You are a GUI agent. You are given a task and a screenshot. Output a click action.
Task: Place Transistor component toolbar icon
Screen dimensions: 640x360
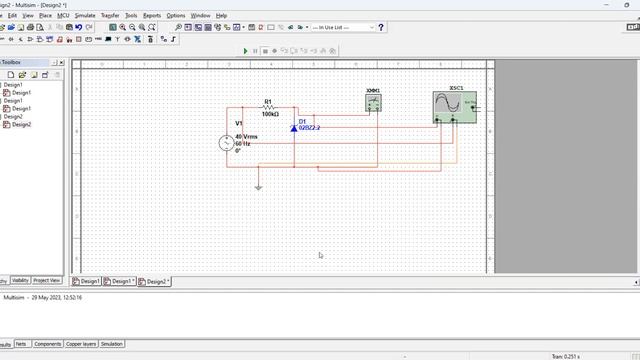pos(20,39)
